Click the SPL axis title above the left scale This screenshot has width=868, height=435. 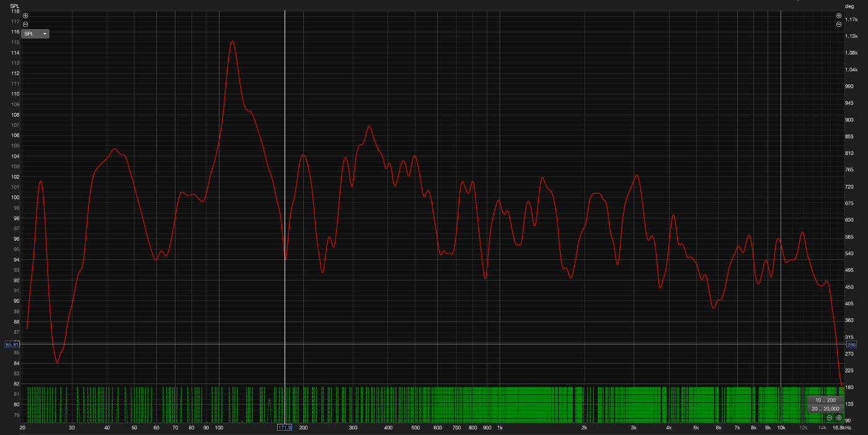(x=14, y=6)
